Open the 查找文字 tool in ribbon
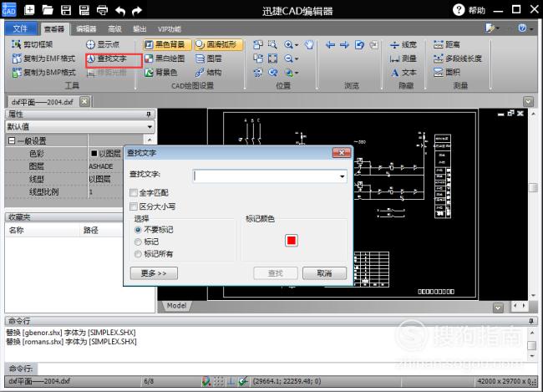Image resolution: width=543 pixels, height=392 pixels. click(107, 59)
